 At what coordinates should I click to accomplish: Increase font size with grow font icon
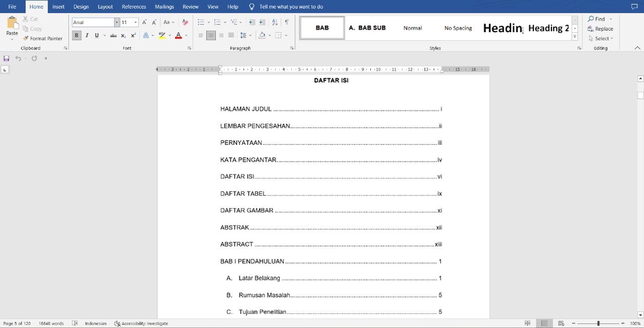(145, 23)
